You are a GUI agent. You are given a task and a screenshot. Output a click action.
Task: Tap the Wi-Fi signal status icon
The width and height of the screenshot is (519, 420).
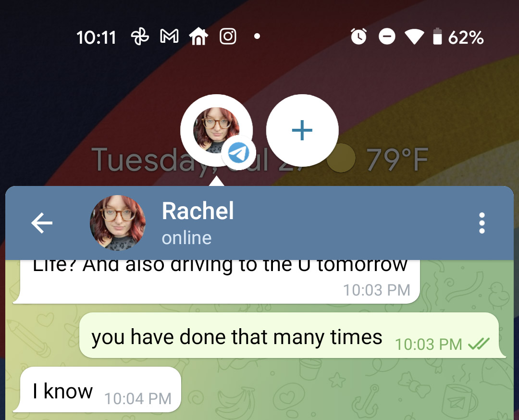(414, 37)
